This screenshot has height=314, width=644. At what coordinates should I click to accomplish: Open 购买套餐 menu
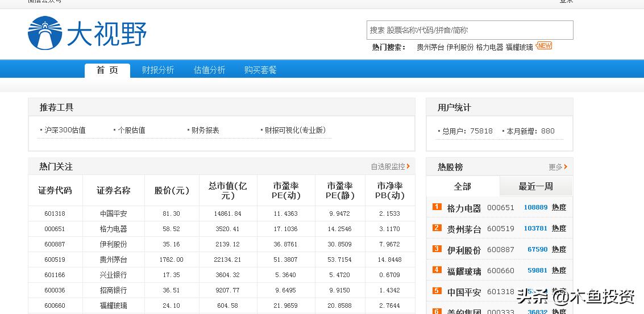[260, 70]
